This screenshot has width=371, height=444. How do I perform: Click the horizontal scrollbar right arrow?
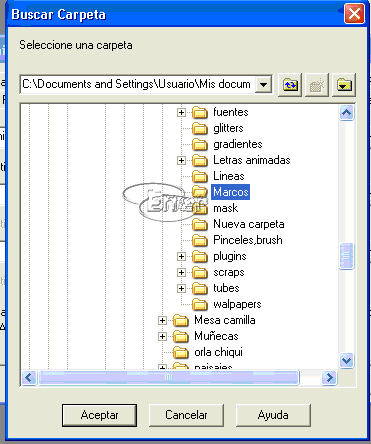(329, 378)
